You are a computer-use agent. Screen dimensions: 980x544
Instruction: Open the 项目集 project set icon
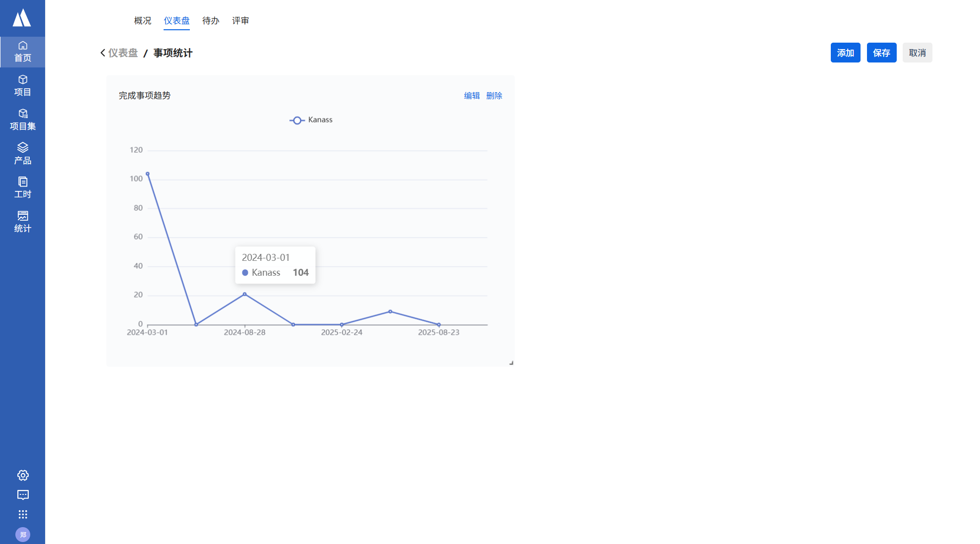tap(22, 120)
